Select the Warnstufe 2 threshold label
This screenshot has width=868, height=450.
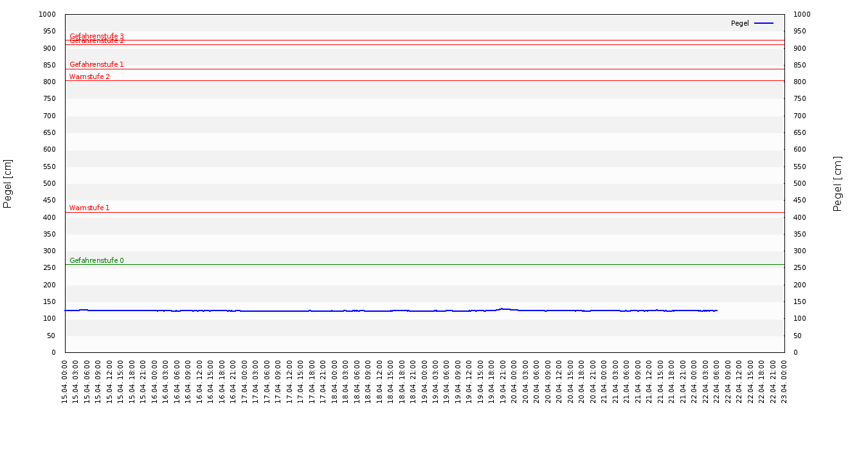tap(89, 76)
